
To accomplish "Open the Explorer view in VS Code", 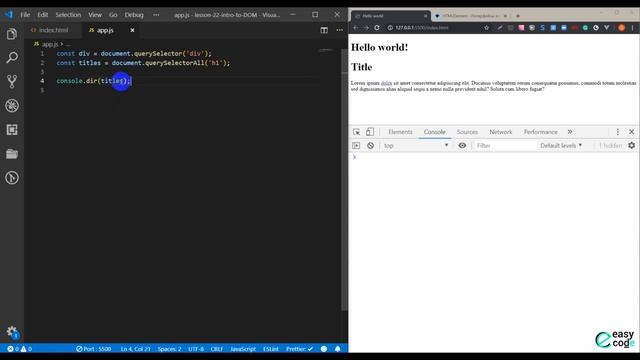I will (12, 34).
